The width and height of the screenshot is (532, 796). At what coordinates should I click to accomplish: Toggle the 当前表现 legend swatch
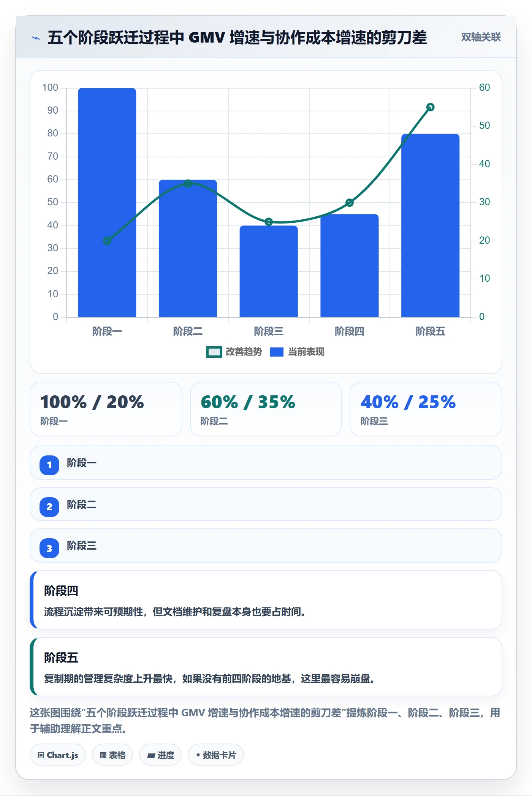[276, 352]
